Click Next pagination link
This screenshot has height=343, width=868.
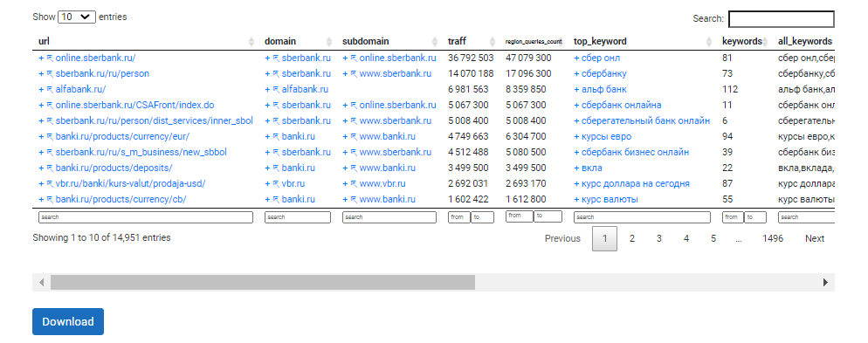click(x=815, y=238)
